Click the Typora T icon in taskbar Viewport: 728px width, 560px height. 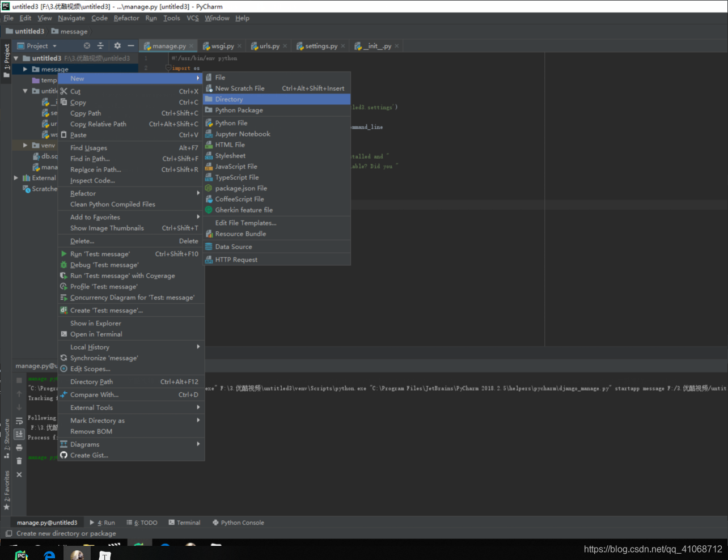click(x=105, y=555)
